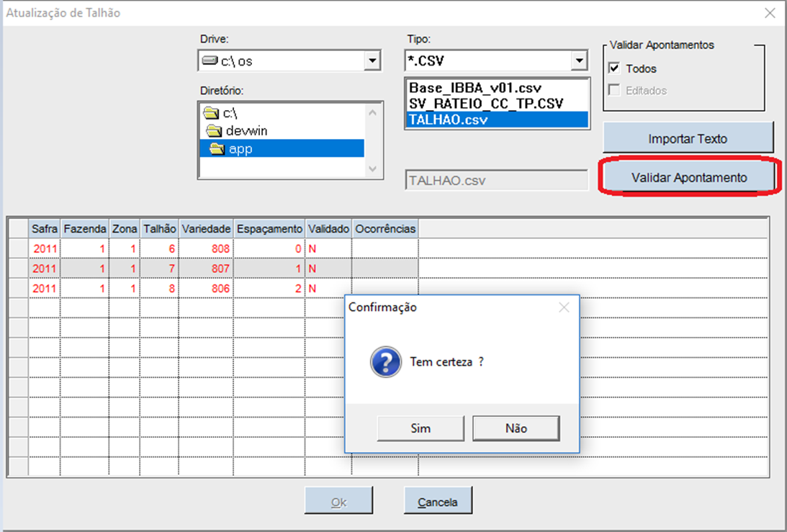Close the Confirmação dialog with X

point(564,307)
